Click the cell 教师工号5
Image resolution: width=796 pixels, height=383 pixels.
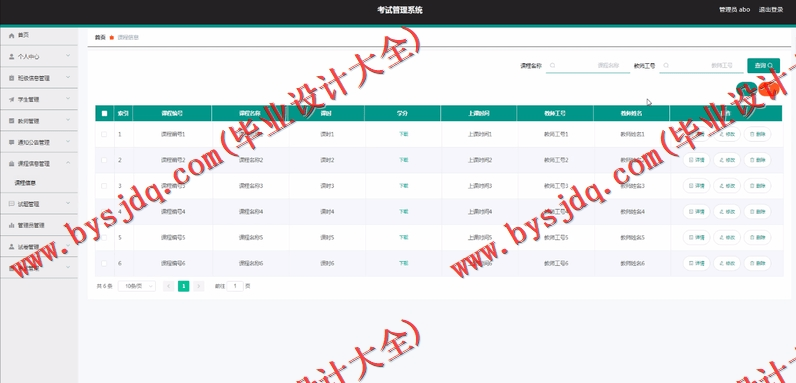tap(556, 237)
